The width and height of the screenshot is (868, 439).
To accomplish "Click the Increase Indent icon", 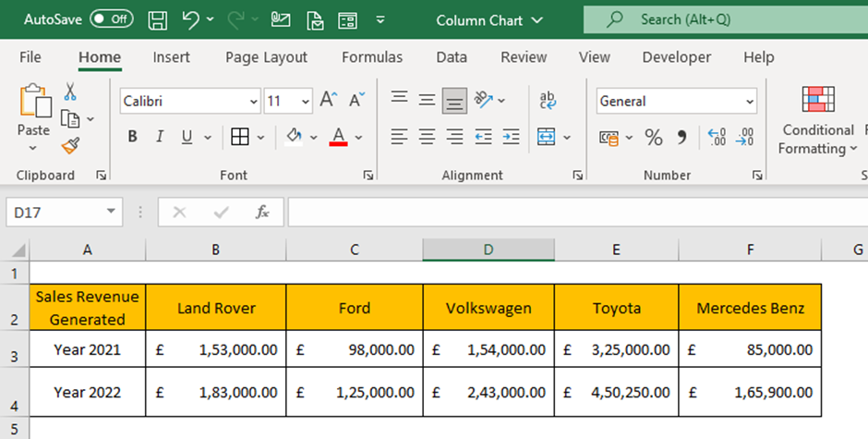I will tap(511, 137).
